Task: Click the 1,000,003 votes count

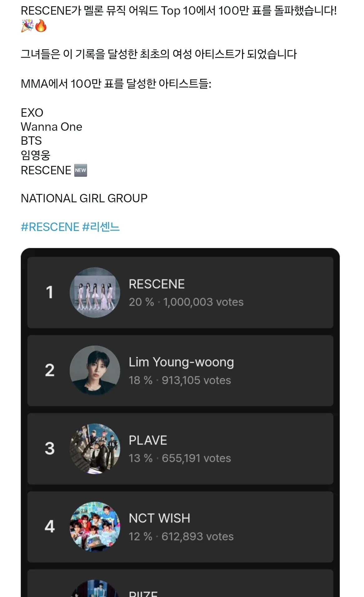Action: point(203,302)
